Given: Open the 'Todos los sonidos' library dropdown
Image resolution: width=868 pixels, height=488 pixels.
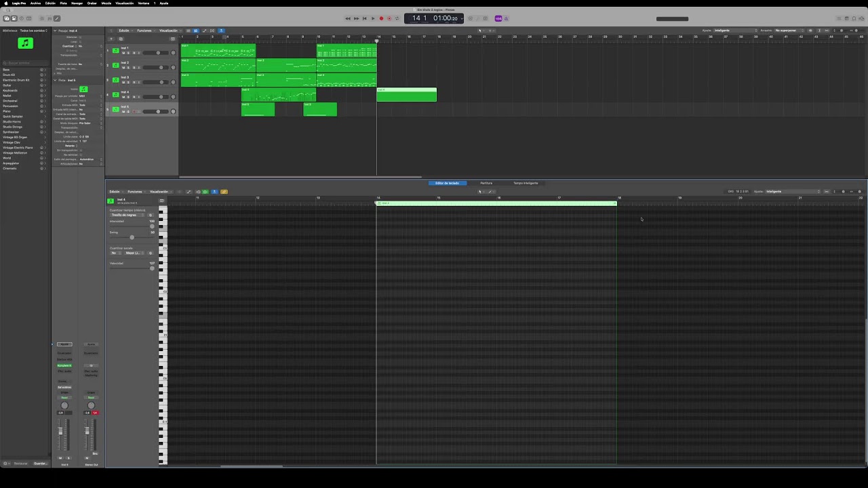Looking at the screenshot, I should [34, 30].
